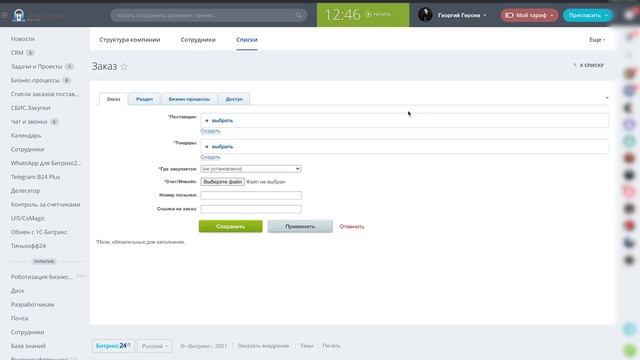Image resolution: width=640 pixels, height=360 pixels.
Task: Click выбрать in Тендеры field
Action: point(222,147)
